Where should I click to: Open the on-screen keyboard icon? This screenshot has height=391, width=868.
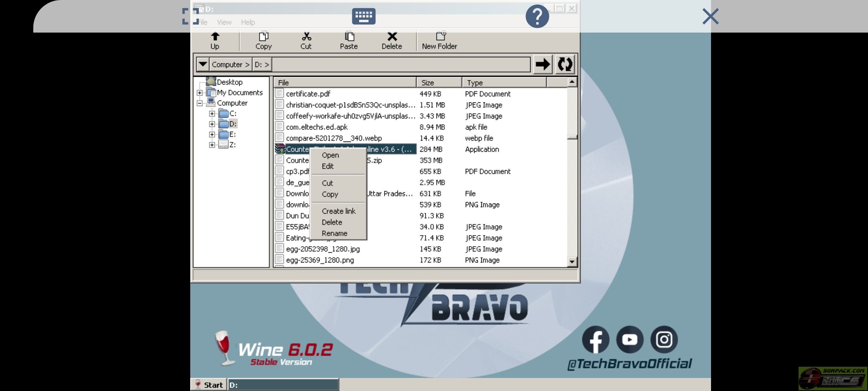coord(363,16)
